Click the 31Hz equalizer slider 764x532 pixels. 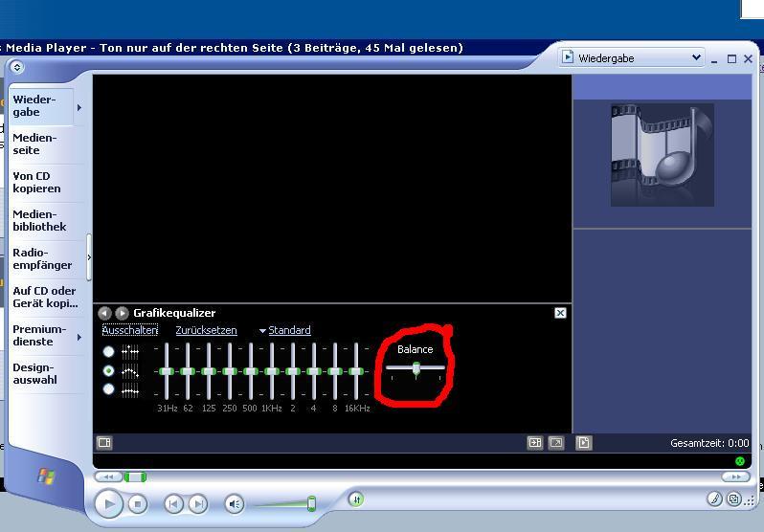[167, 371]
